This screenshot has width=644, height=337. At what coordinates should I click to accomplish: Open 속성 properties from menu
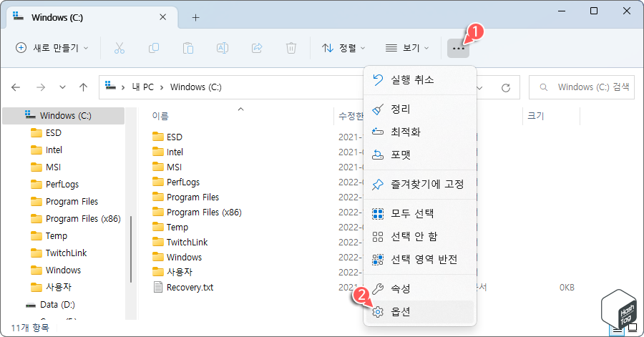coord(420,288)
